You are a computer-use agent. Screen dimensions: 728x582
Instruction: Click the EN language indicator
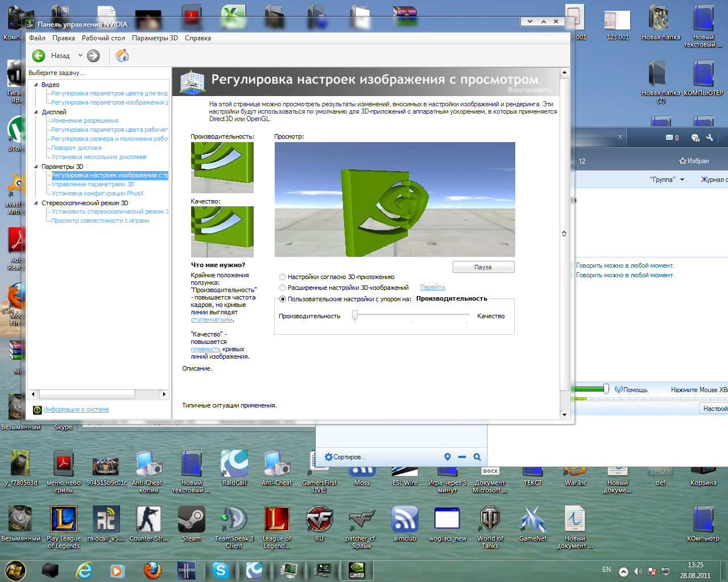click(x=606, y=569)
